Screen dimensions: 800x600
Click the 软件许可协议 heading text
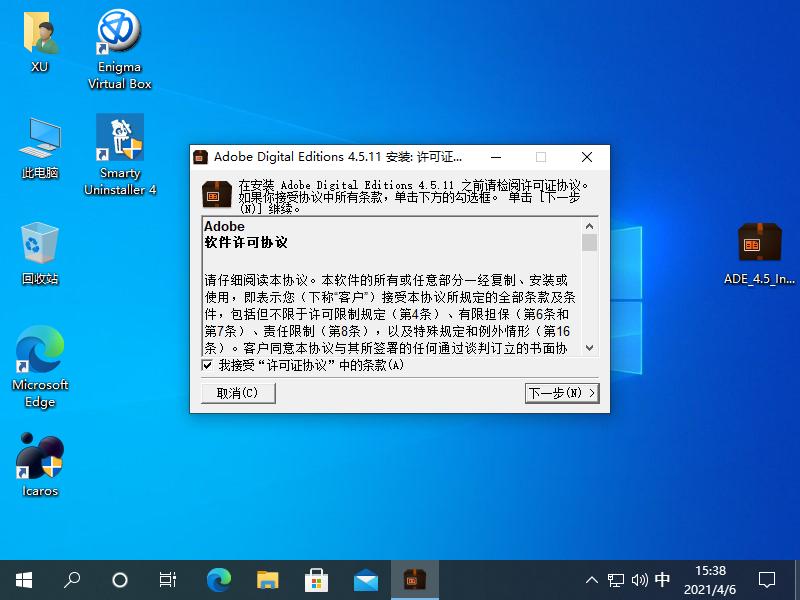point(246,243)
